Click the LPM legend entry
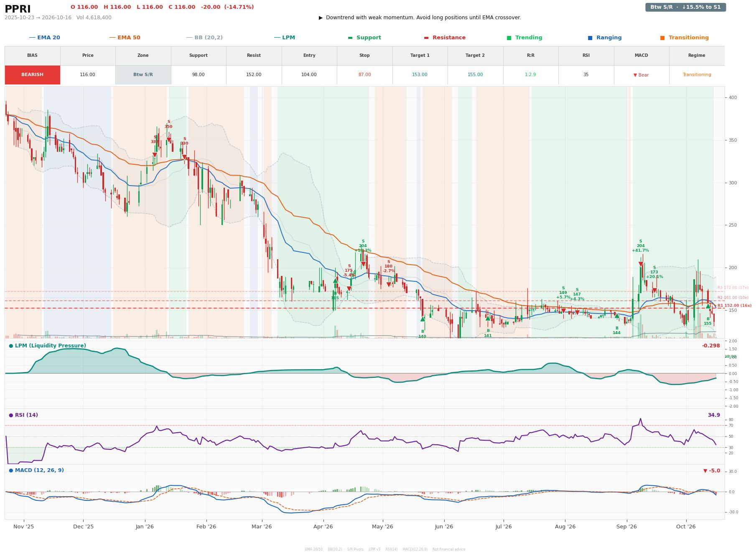Image resolution: width=756 pixels, height=556 pixels. (284, 38)
